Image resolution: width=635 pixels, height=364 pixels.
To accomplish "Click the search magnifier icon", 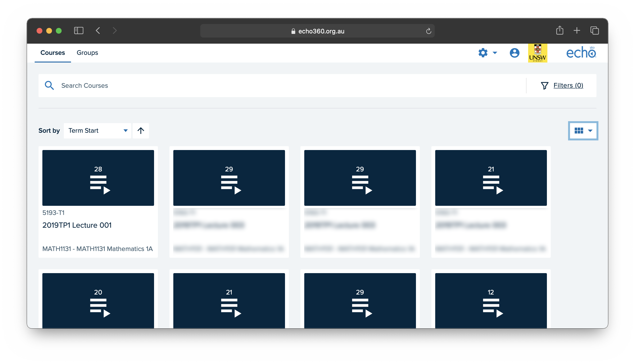I will [49, 86].
